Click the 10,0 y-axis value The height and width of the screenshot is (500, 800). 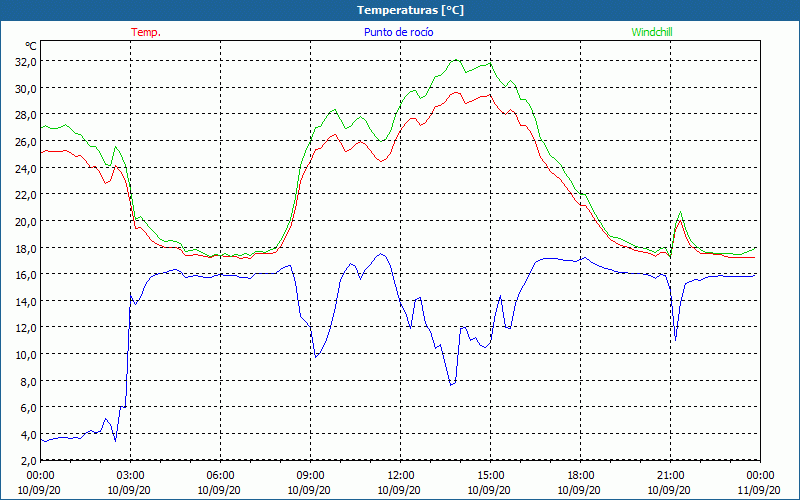click(26, 354)
